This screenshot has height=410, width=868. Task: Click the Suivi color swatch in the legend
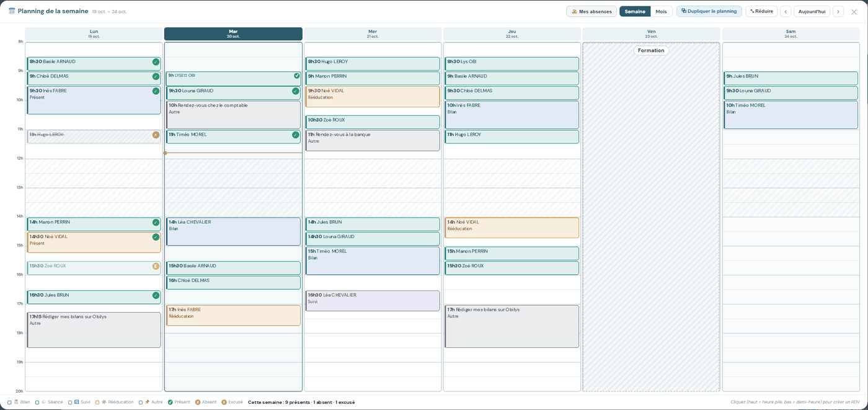pos(70,402)
